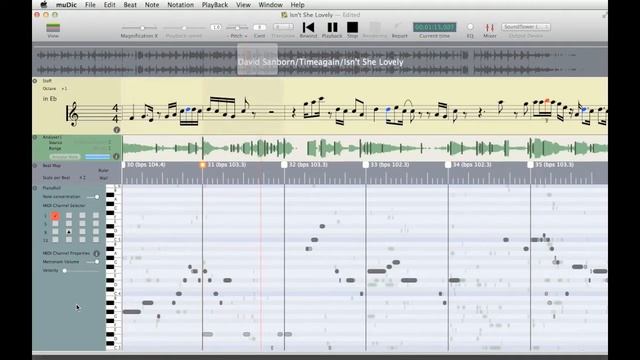This screenshot has height=360, width=640.
Task: Select beat marker 34 in Beat Map
Action: (448, 165)
